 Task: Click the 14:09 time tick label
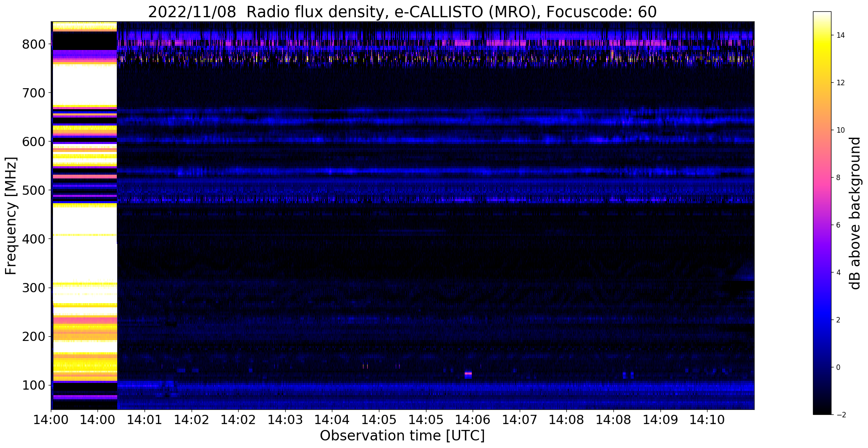coord(660,419)
